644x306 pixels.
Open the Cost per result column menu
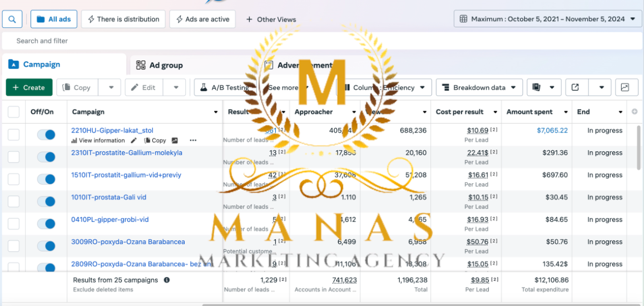496,112
